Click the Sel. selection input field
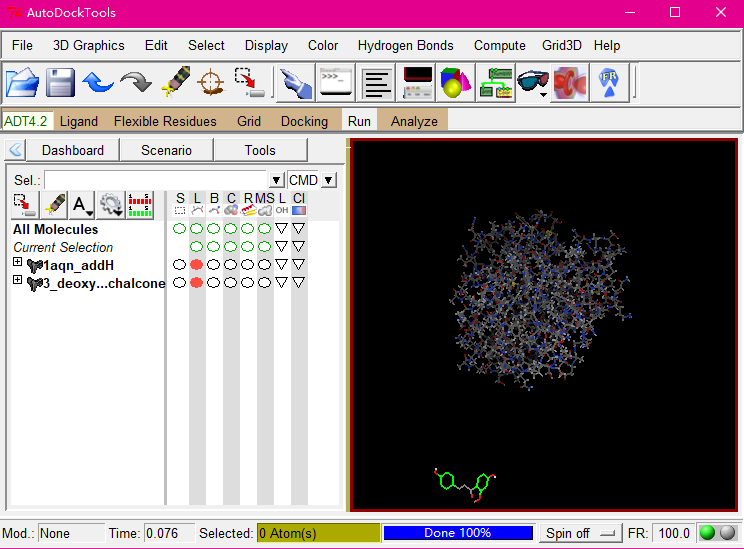744x549 pixels. click(157, 180)
